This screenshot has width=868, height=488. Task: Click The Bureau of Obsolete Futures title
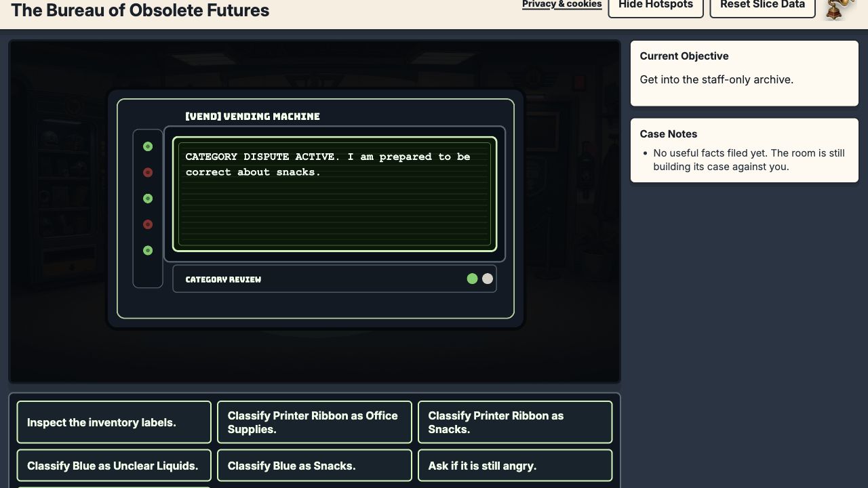[x=140, y=10]
